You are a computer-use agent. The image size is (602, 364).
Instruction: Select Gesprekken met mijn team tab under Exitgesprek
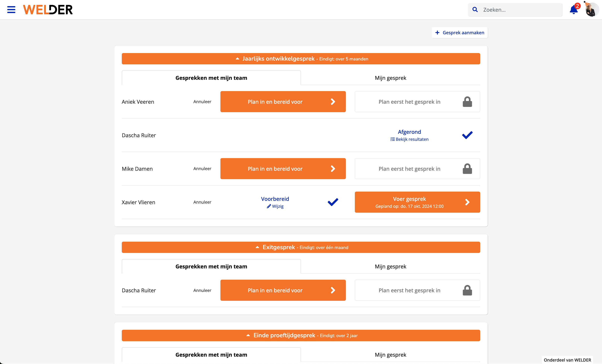click(211, 267)
